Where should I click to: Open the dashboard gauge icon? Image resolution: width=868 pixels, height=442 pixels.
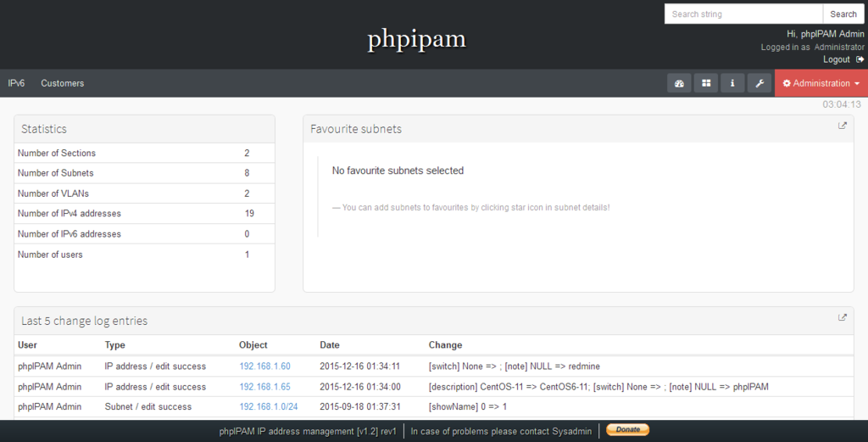(x=679, y=83)
